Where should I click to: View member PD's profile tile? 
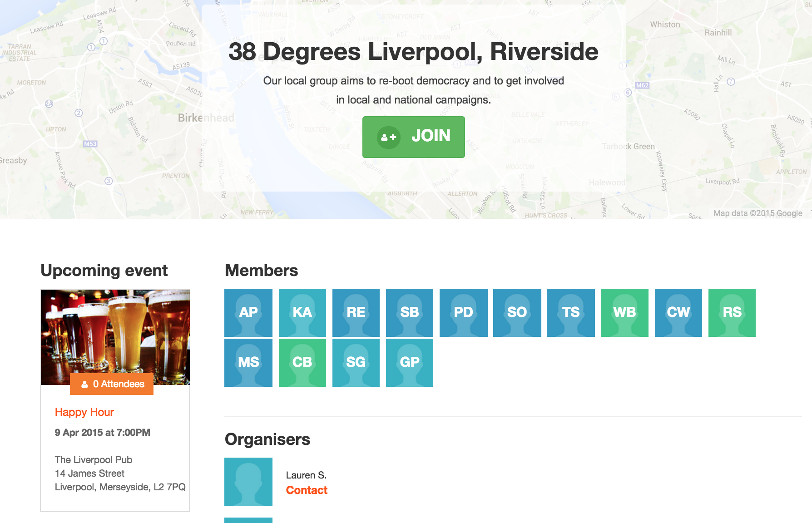coord(463,312)
